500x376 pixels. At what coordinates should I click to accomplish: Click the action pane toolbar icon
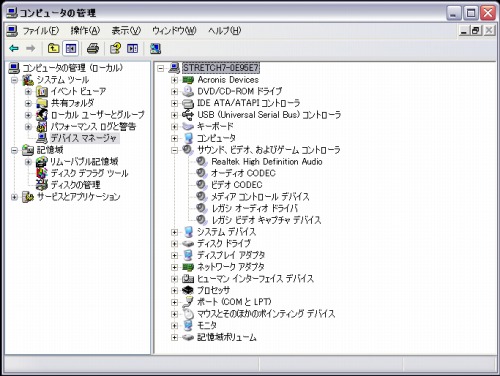132,49
